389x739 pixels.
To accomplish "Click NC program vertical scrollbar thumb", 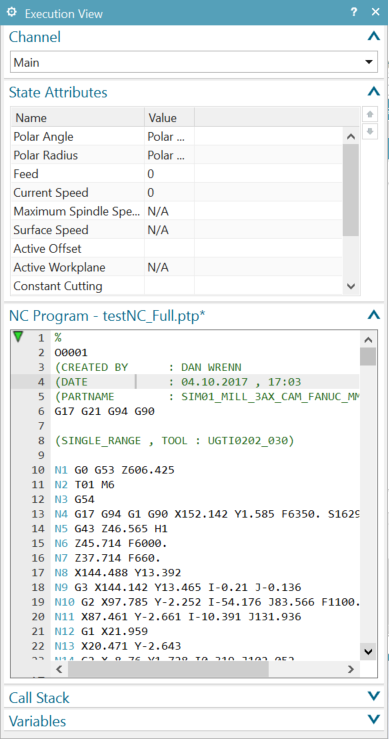I will [368, 356].
